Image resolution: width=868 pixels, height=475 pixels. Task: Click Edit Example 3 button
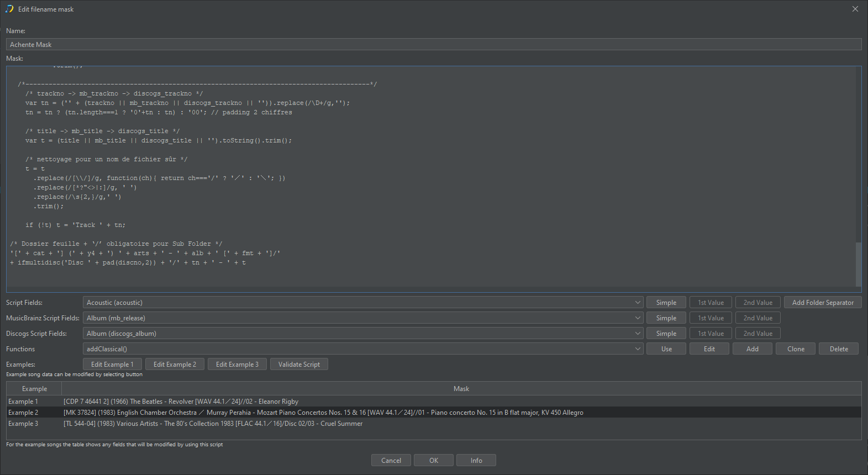click(x=237, y=365)
